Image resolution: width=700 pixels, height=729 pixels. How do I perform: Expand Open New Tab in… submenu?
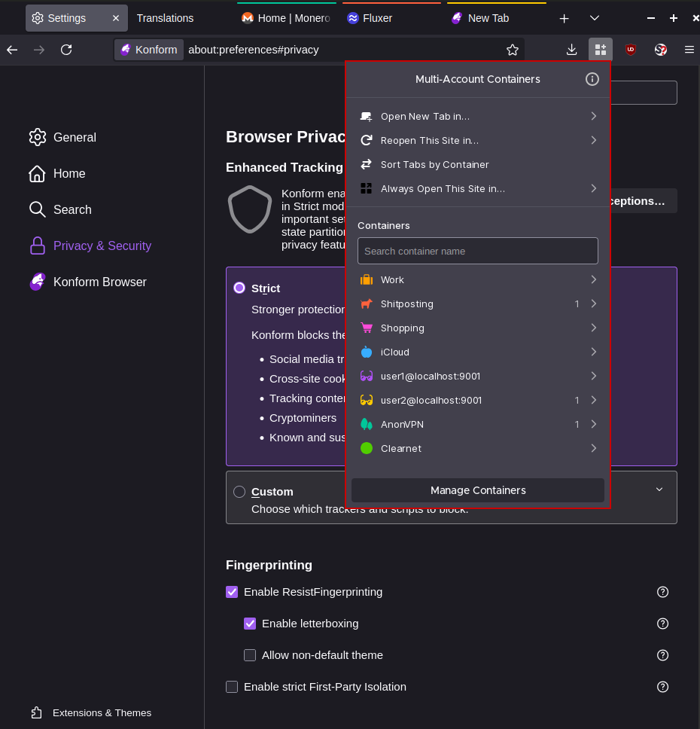click(x=593, y=116)
